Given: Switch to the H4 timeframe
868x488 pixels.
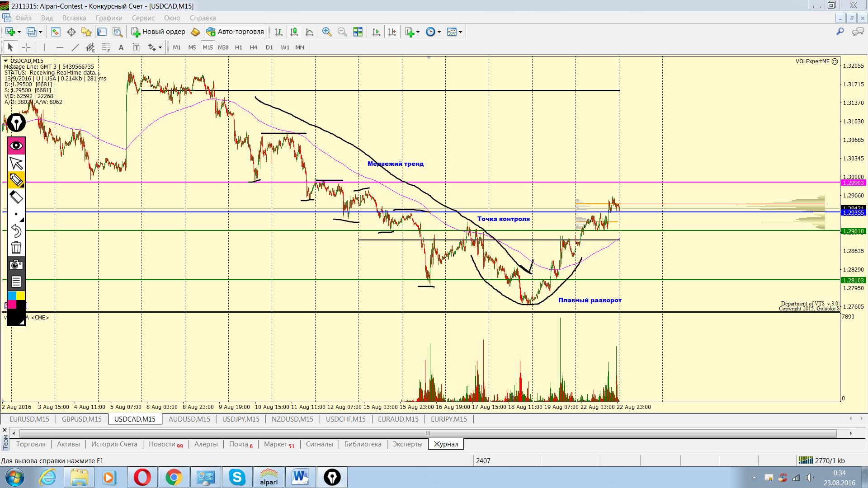Looking at the screenshot, I should [x=253, y=47].
